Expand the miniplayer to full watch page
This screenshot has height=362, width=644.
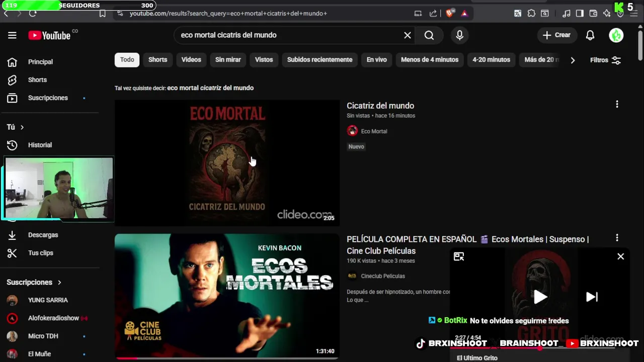(459, 256)
